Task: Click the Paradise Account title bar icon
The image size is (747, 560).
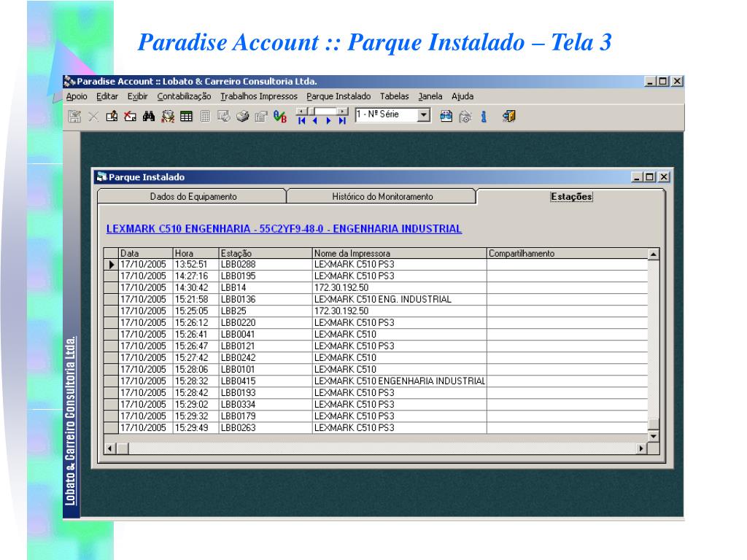Action: coord(70,82)
